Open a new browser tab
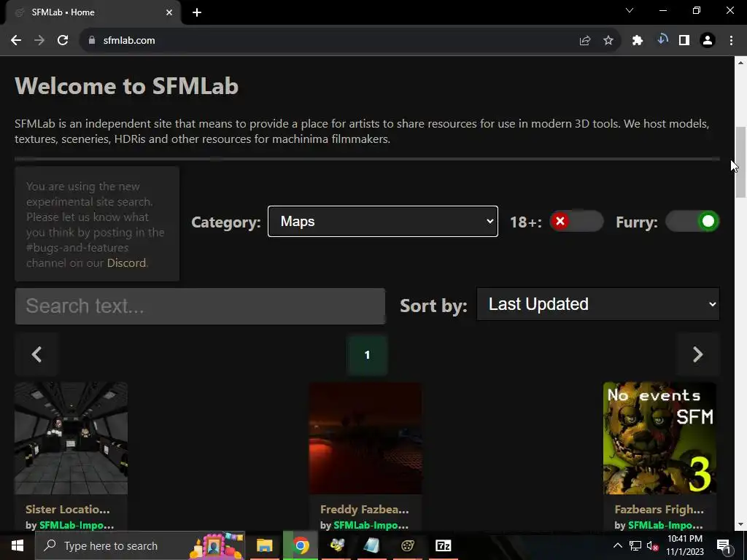The height and width of the screenshot is (560, 747). (197, 12)
